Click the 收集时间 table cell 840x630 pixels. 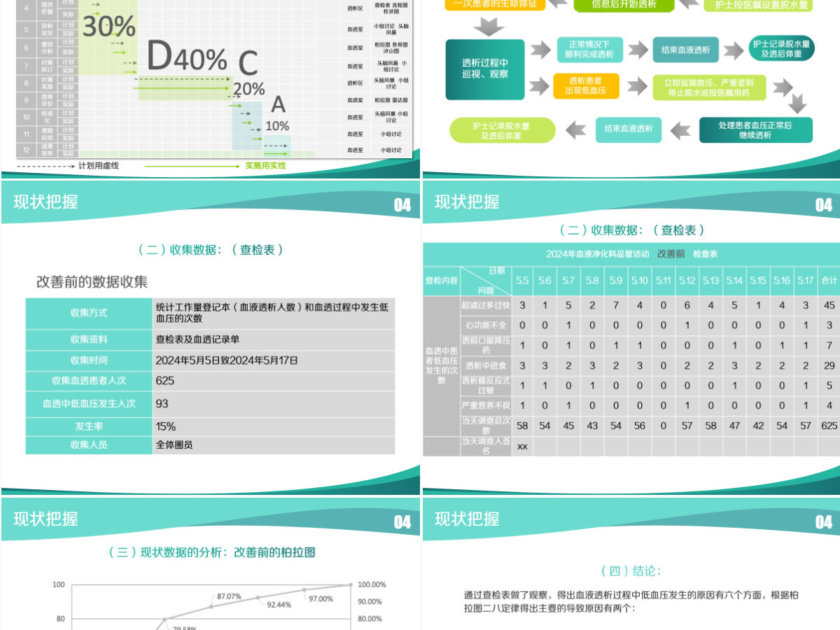[x=89, y=360]
